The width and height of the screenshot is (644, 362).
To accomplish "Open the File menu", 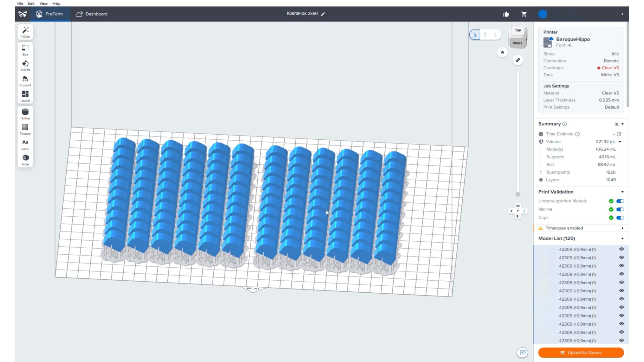I will (x=20, y=3).
